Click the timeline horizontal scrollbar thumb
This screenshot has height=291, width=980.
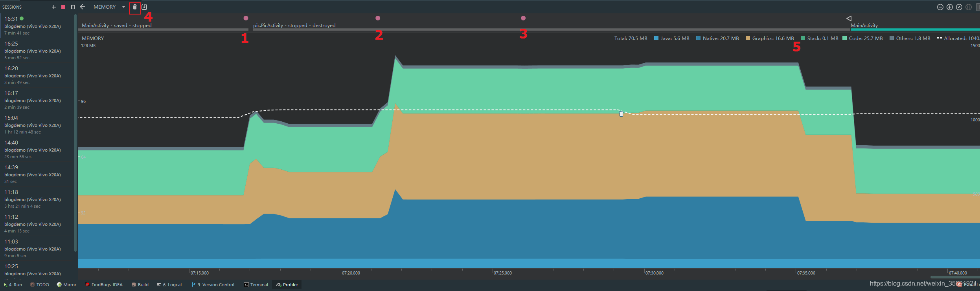pos(955,277)
